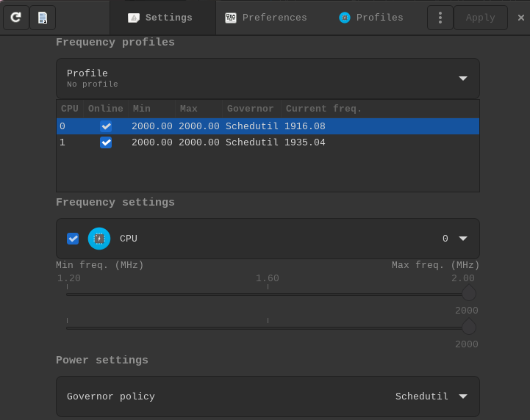
Task: Click the document icon next to refresh
Action: (43, 17)
